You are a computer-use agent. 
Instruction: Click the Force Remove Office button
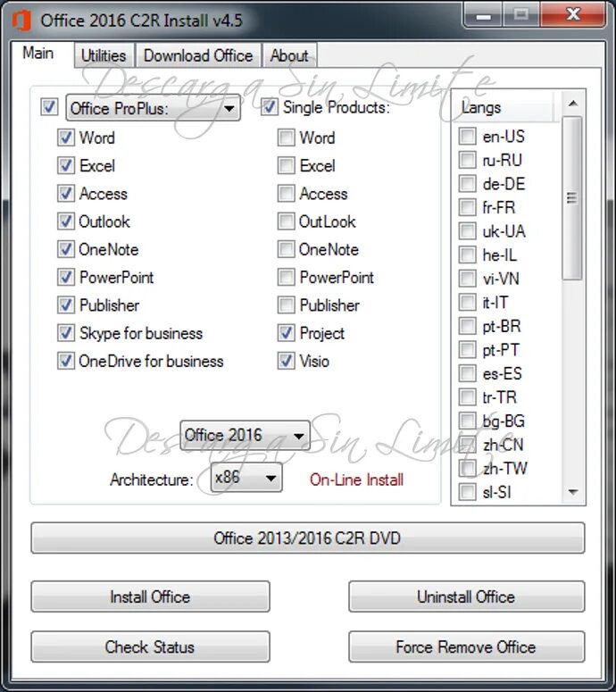tap(466, 647)
